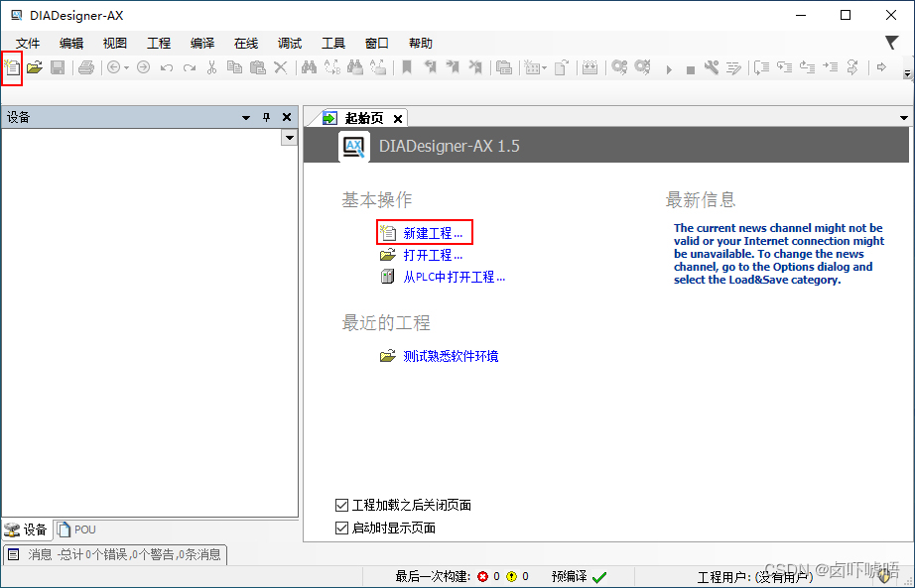Click the 新建工程... link
Viewport: 915px width, 588px height.
tap(433, 233)
